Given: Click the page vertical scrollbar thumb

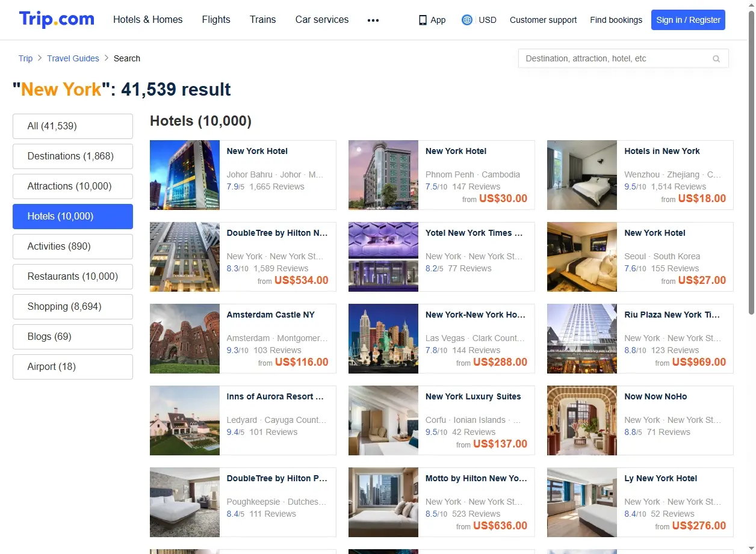Looking at the screenshot, I should tap(751, 162).
